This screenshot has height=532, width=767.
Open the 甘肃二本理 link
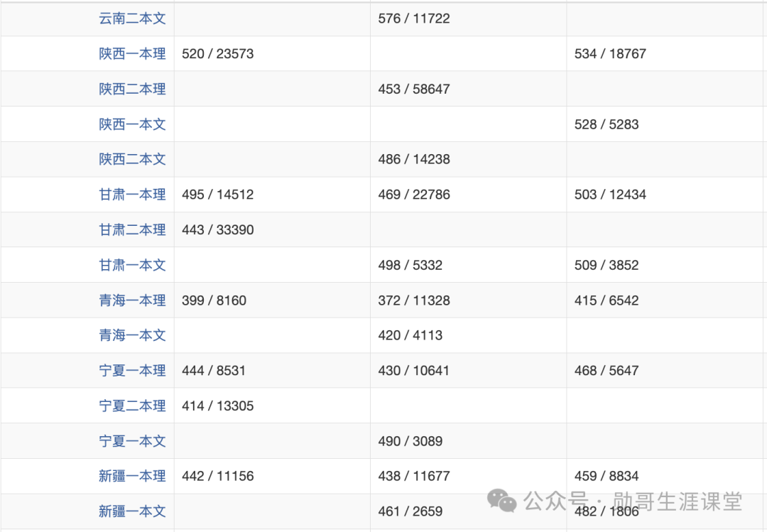coord(132,229)
